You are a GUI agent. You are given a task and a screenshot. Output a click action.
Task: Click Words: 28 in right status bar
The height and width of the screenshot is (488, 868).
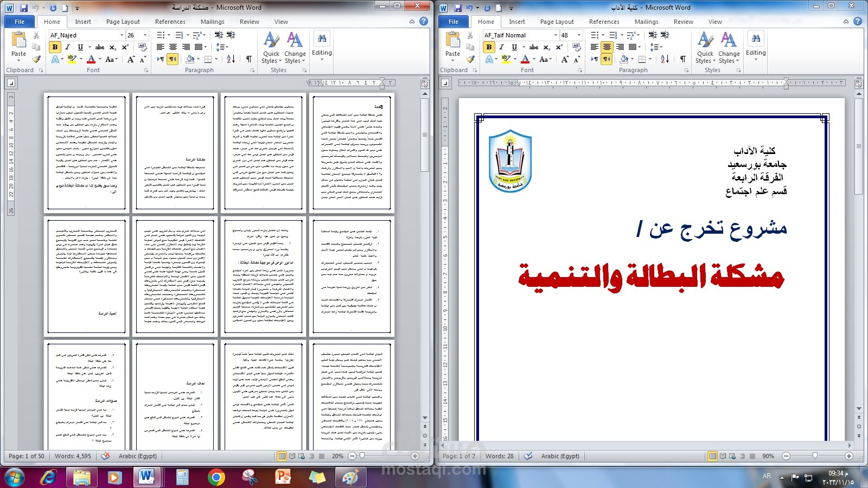(x=500, y=456)
